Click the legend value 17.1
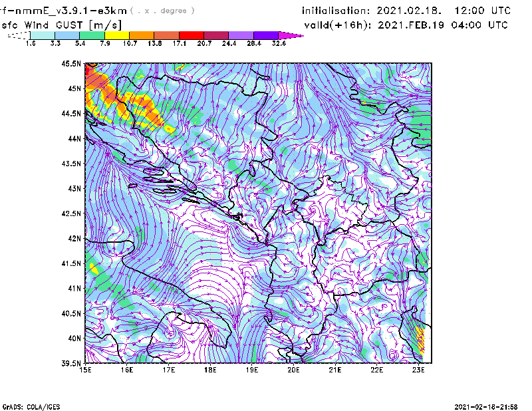532x411 pixels. pyautogui.click(x=180, y=43)
